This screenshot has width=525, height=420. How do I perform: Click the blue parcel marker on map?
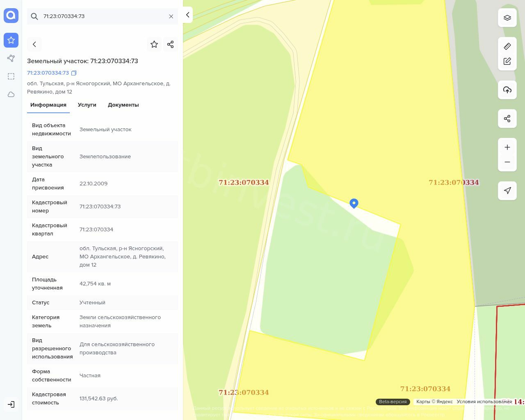click(x=354, y=203)
